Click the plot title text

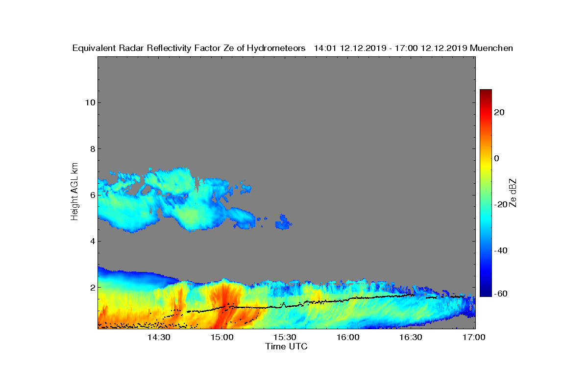293,48
